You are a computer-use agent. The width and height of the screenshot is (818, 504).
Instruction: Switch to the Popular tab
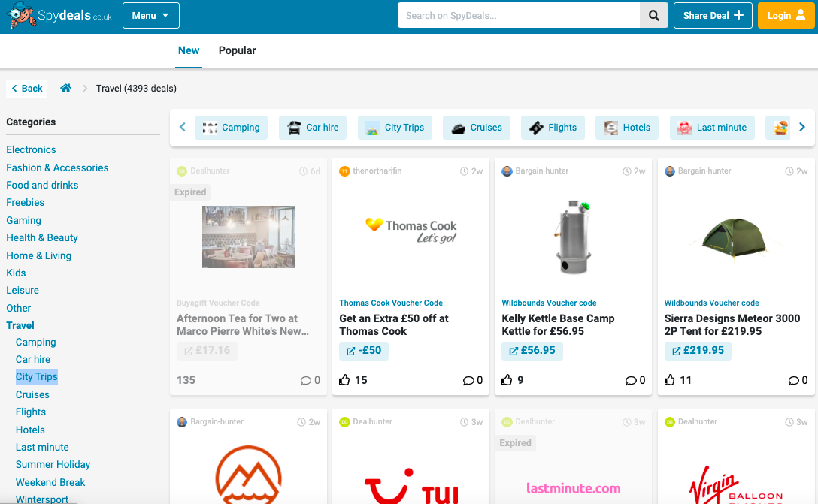tap(237, 50)
